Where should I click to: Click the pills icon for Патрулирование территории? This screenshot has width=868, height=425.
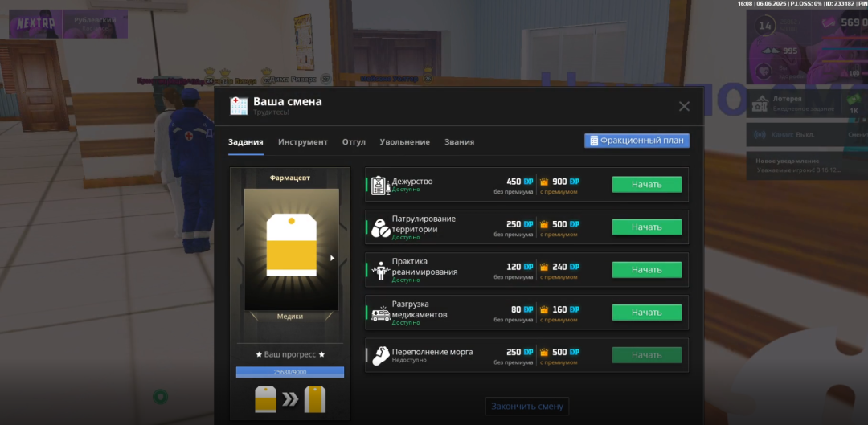tap(380, 227)
